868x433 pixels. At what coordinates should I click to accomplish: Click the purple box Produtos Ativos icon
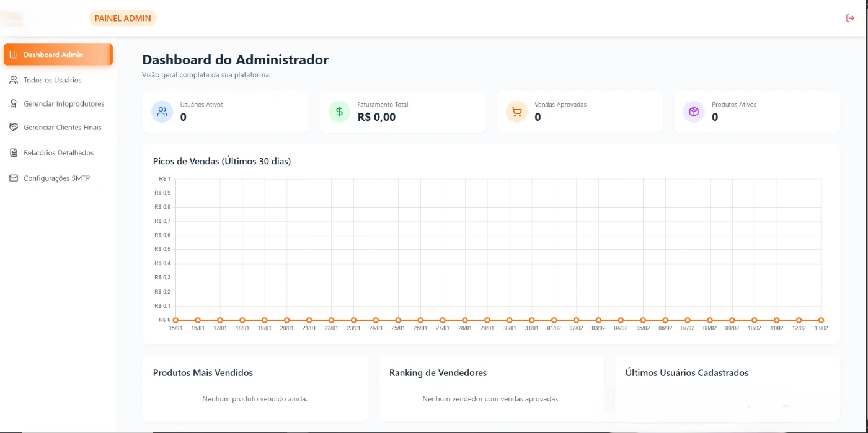click(694, 112)
